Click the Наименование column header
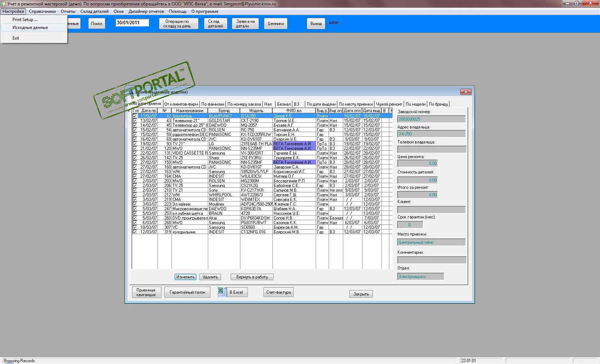600x364 pixels. pyautogui.click(x=190, y=111)
